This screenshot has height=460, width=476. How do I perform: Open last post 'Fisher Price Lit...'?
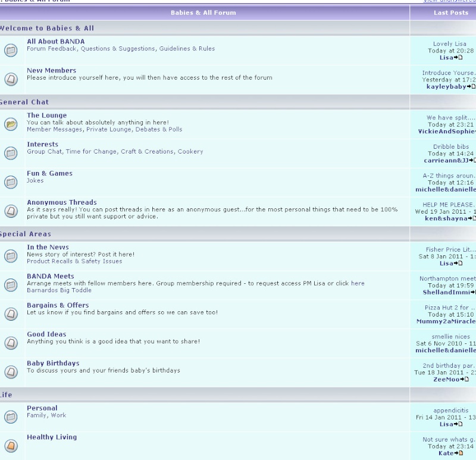click(450, 249)
